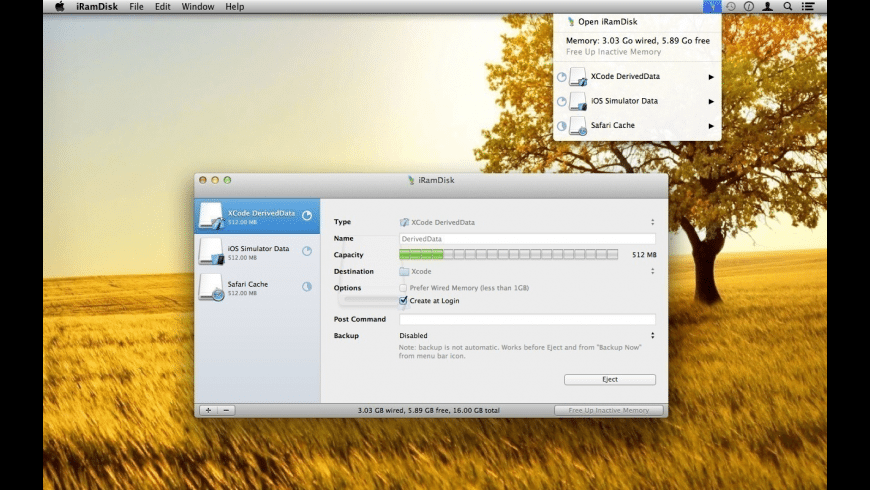Toggle Prefer Wired Memory checkbox
Screen dimensions: 870x490
[x=403, y=288]
